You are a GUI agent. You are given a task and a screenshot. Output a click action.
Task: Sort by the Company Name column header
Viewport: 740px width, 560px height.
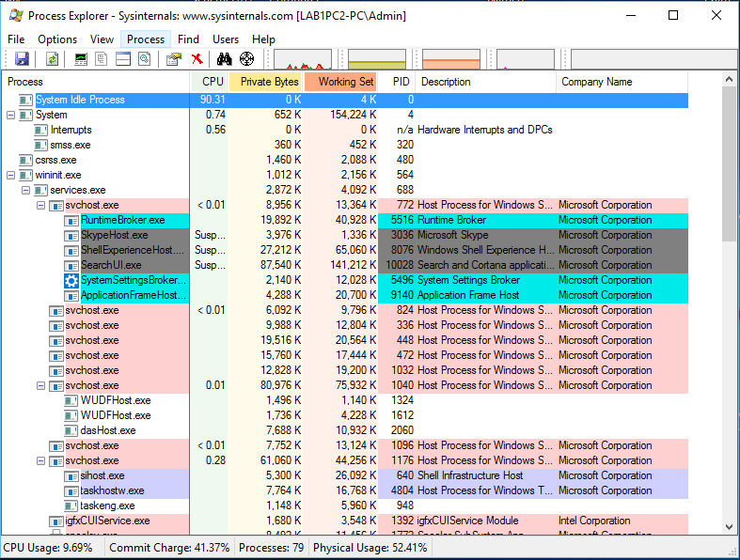(622, 82)
